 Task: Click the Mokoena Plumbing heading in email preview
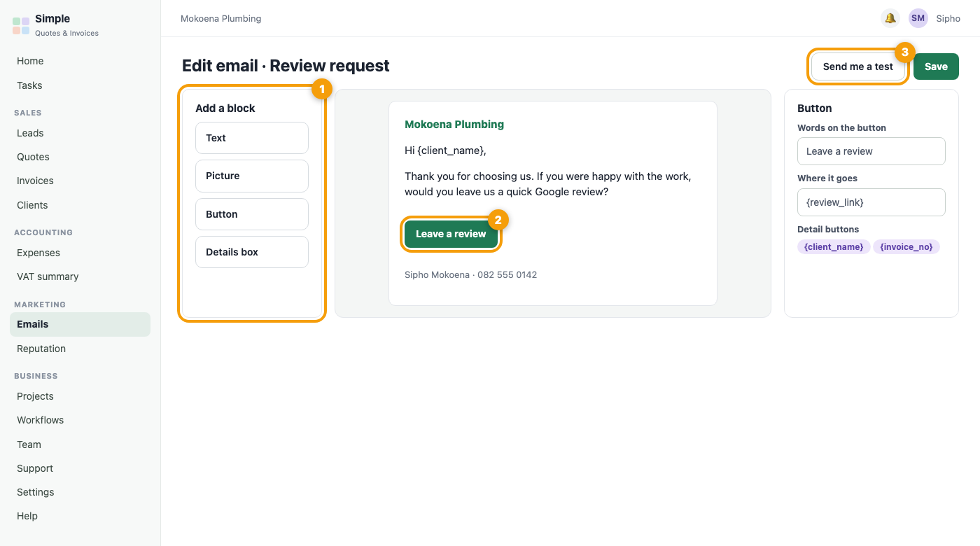[x=454, y=125]
